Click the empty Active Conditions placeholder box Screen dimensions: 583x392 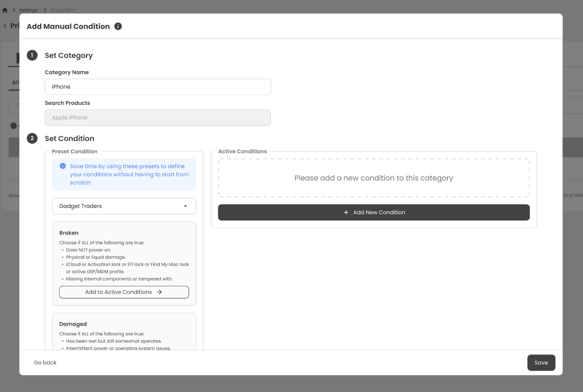[374, 178]
